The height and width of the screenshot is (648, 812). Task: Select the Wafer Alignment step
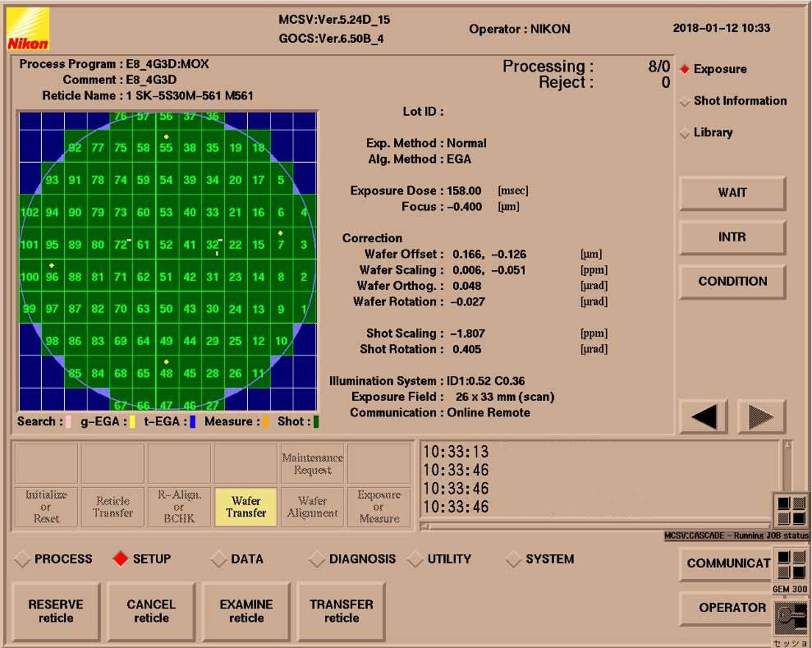pos(312,507)
